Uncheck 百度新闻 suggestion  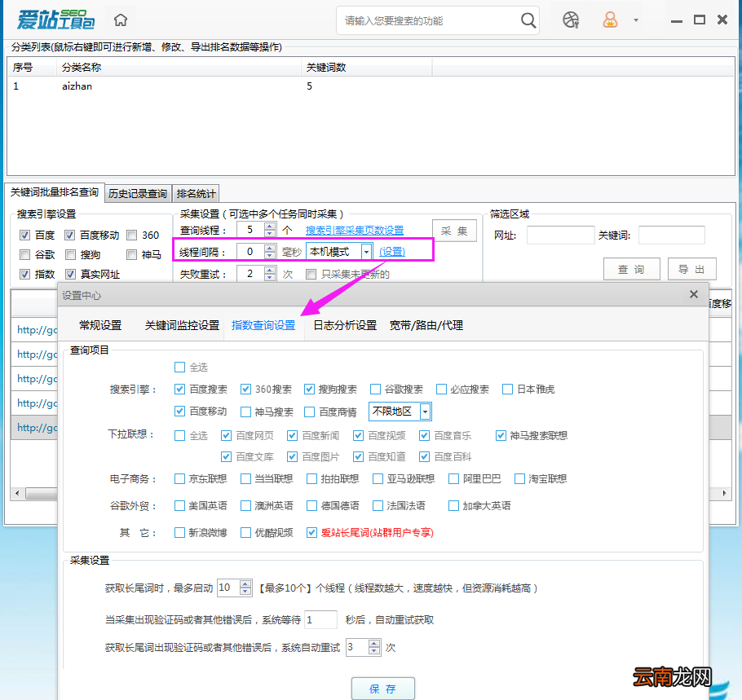click(293, 436)
